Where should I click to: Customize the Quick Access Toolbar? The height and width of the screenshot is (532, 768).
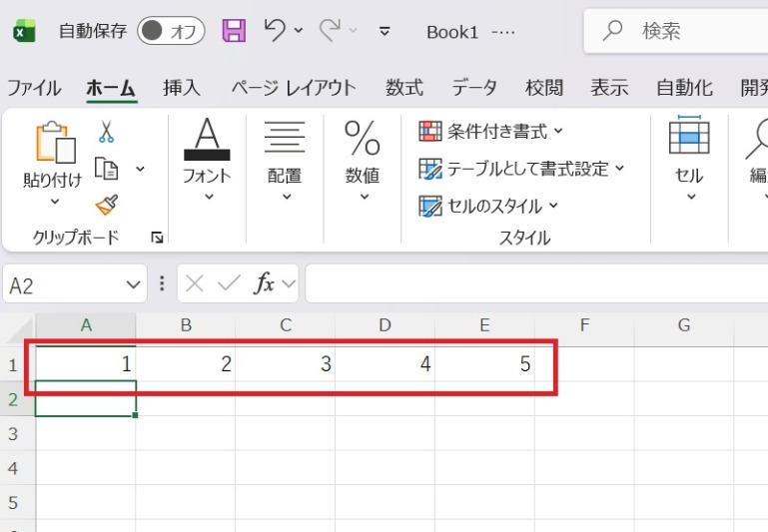point(384,31)
